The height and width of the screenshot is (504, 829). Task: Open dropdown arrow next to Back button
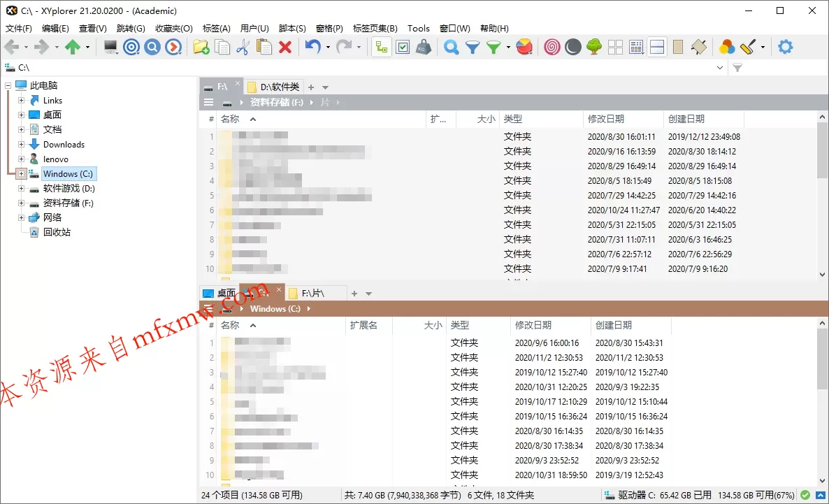coord(26,47)
